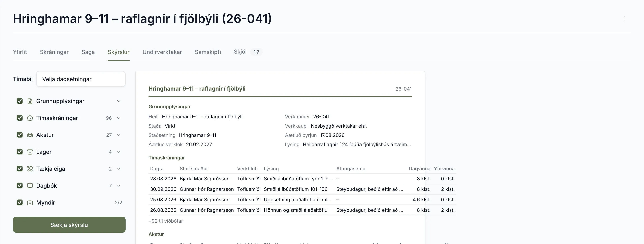Click the Verkhluti column header
The image size is (644, 244).
[x=247, y=169]
